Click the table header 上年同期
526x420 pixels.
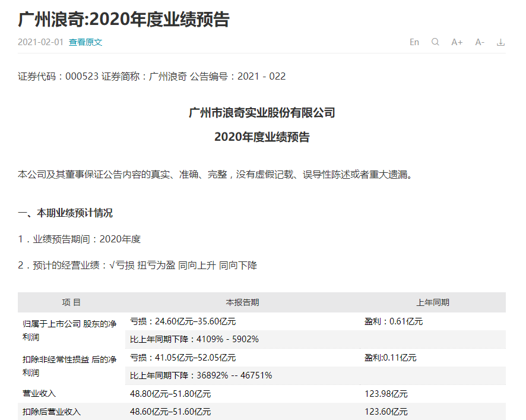coord(433,302)
